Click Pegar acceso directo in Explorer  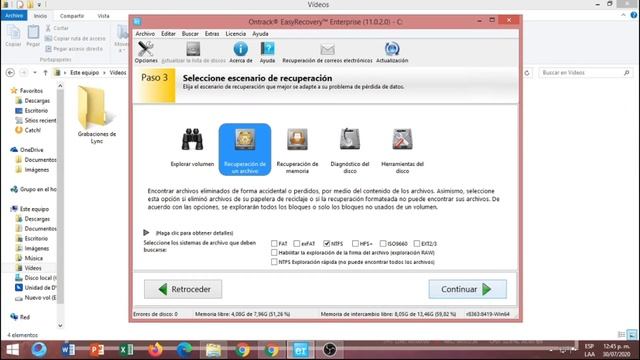(74, 49)
